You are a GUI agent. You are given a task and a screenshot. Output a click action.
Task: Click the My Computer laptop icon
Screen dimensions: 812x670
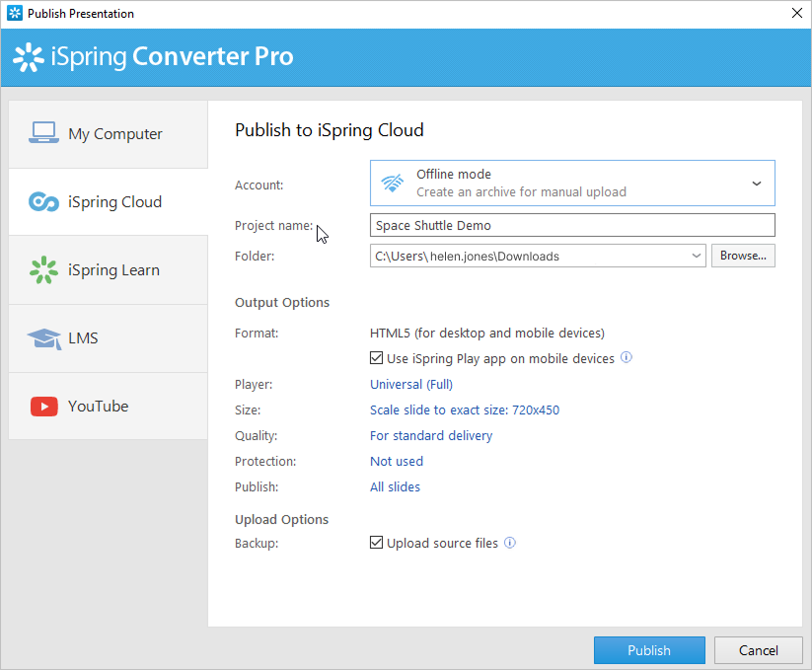[43, 133]
